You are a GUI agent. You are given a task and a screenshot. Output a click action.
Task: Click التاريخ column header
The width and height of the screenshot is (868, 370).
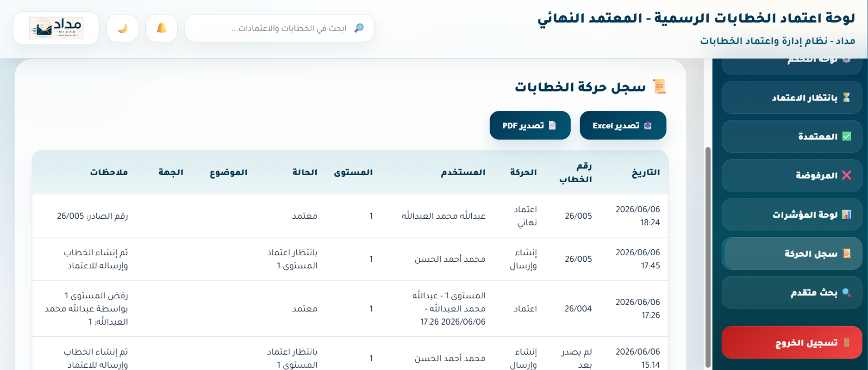(646, 173)
